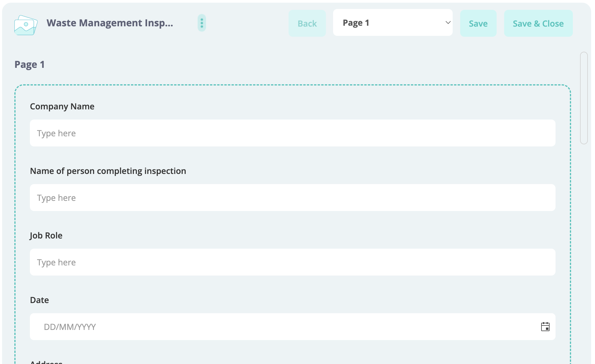Open the calendar picker in the Date field
The image size is (595, 364).
point(545,327)
